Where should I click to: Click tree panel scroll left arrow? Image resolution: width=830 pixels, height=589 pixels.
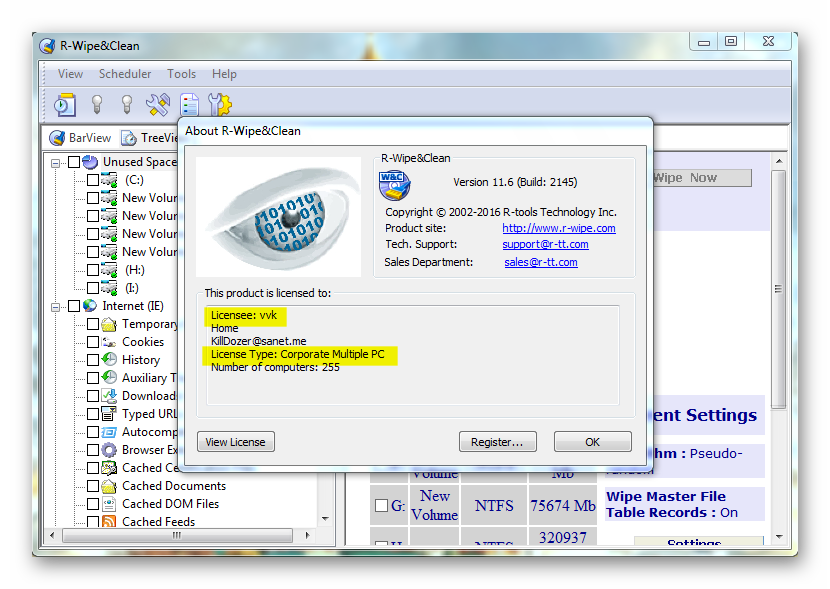52,536
